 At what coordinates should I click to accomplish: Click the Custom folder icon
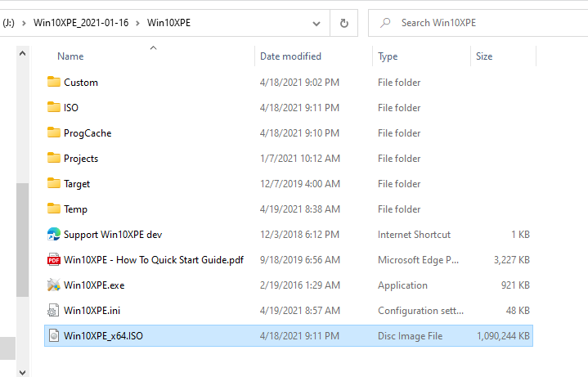(54, 82)
